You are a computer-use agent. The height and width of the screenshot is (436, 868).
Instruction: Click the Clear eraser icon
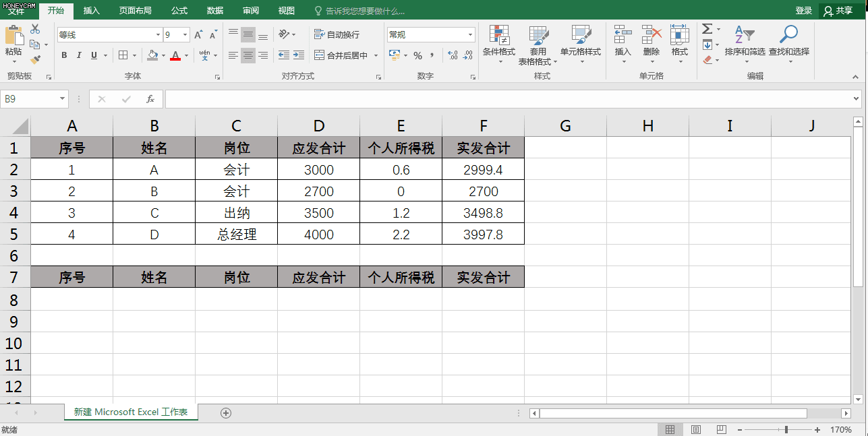point(707,60)
